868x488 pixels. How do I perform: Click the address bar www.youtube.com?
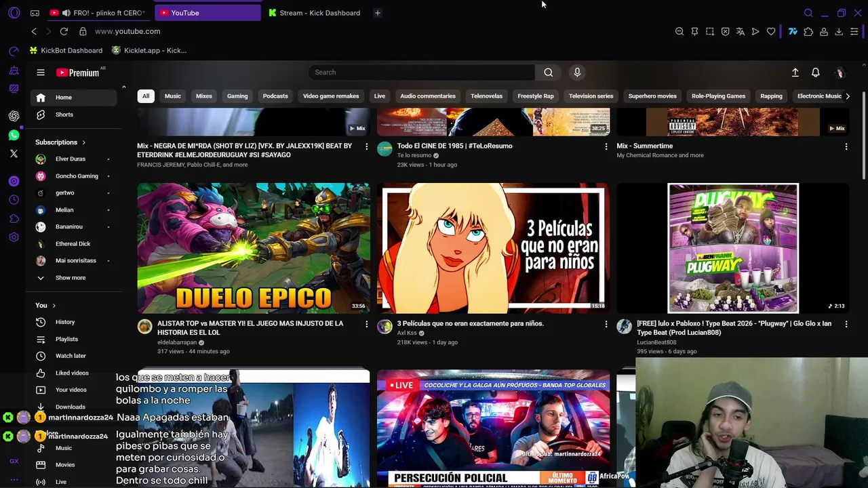tap(127, 31)
